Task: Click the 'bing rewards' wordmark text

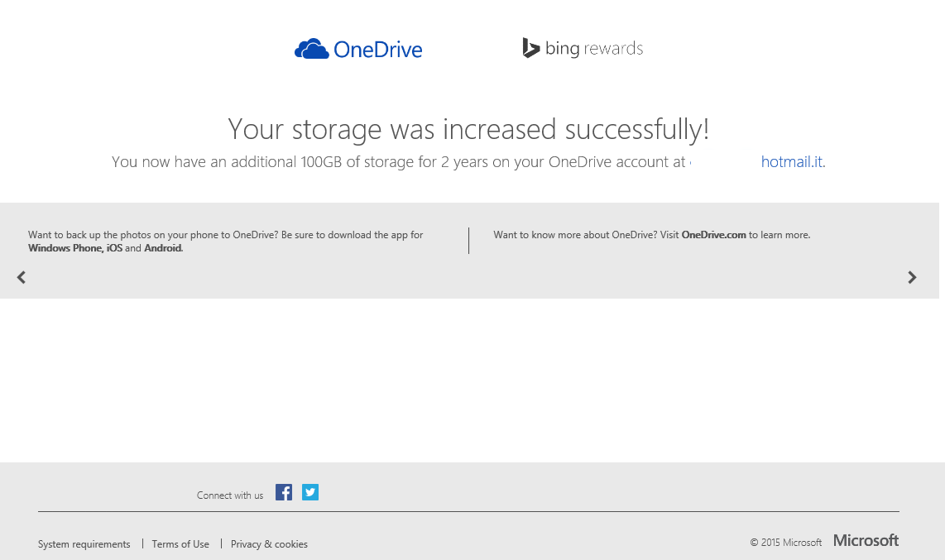Action: pos(594,49)
